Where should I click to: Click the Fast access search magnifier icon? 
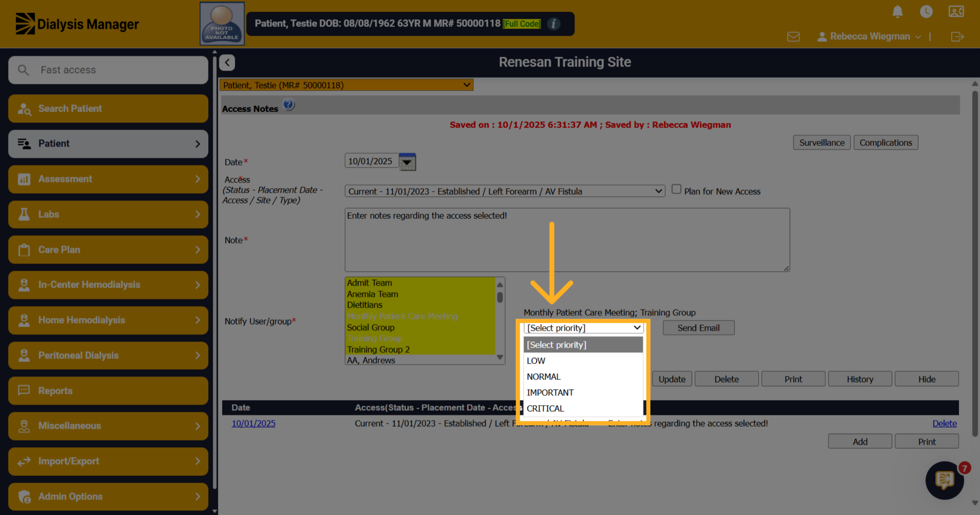(24, 70)
